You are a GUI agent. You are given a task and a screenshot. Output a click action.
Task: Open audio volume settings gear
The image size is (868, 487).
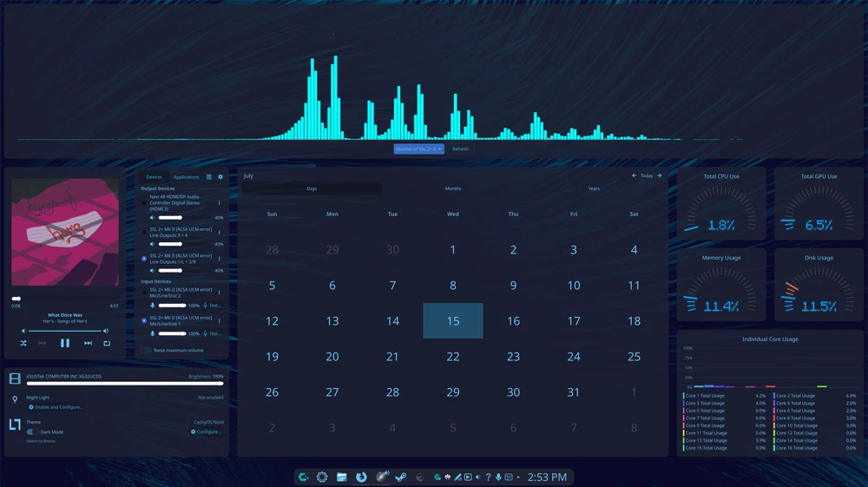pyautogui.click(x=220, y=177)
